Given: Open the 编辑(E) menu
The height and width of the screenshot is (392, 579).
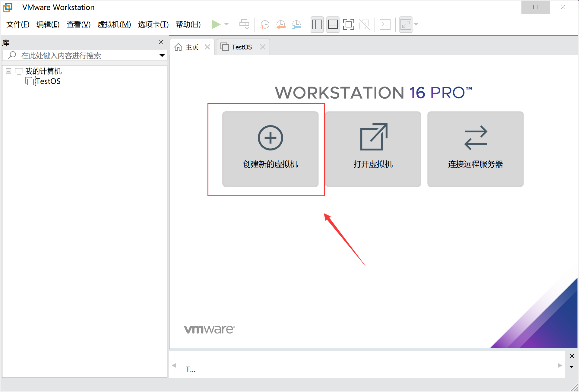Looking at the screenshot, I should pyautogui.click(x=48, y=24).
